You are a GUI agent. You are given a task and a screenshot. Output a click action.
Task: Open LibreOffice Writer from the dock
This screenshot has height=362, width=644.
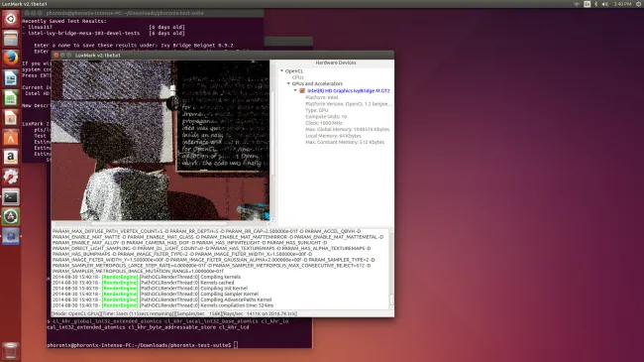pos(11,78)
